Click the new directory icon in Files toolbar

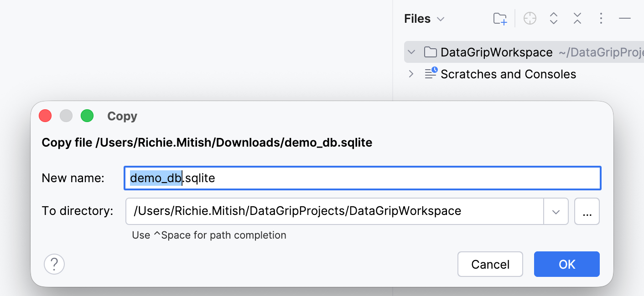pos(500,19)
